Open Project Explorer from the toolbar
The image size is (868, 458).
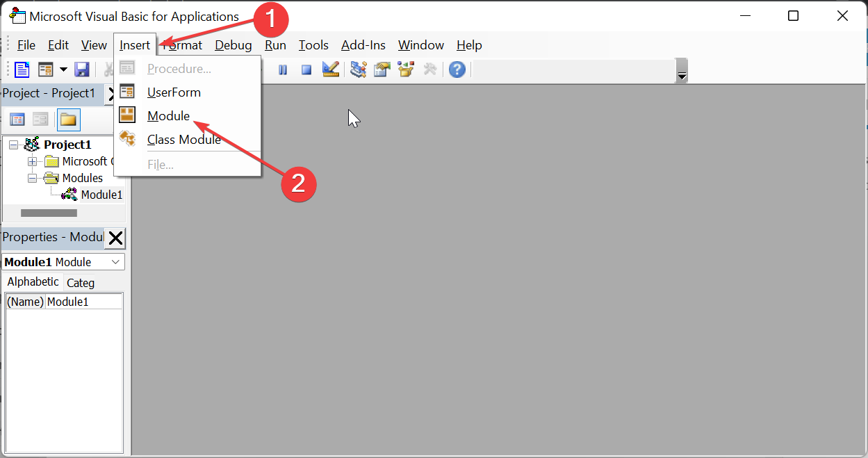[x=358, y=69]
